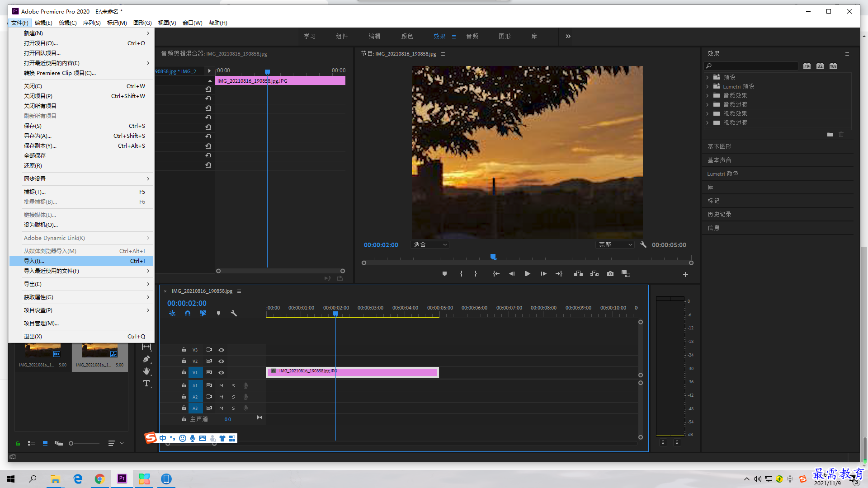This screenshot has height=488, width=868.
Task: Click Go to Out point button
Action: tap(559, 274)
